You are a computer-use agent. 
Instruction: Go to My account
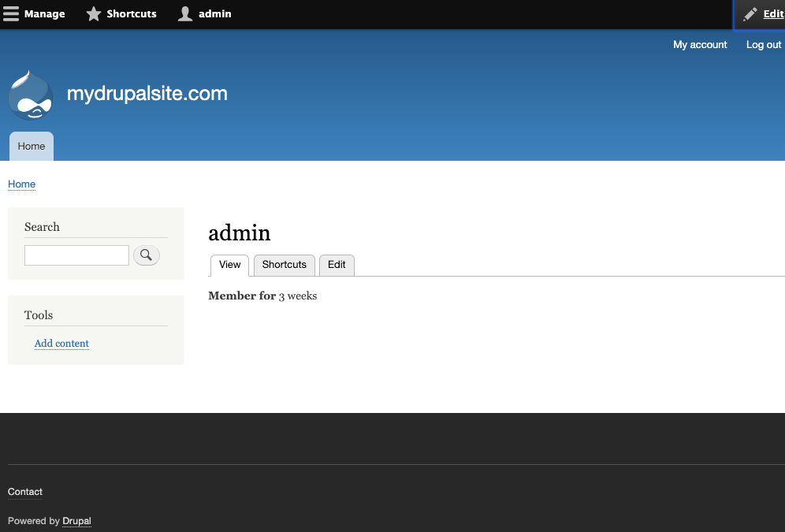(x=700, y=45)
